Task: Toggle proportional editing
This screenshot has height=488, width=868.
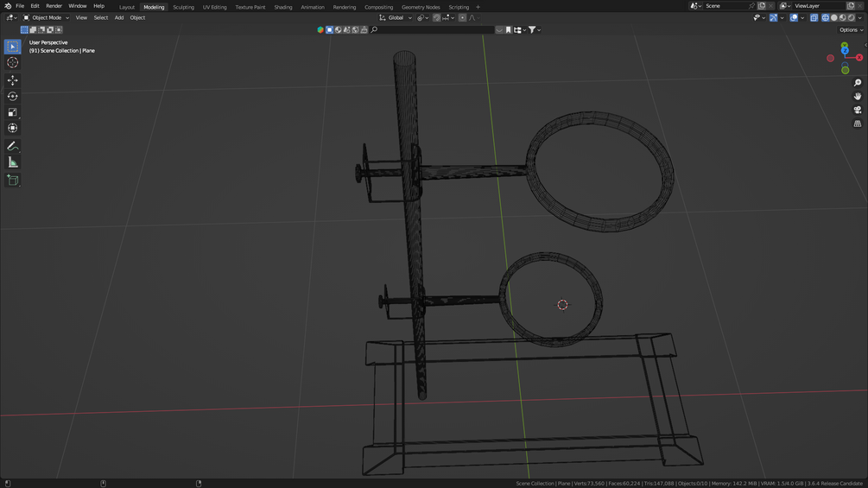Action: pos(462,17)
